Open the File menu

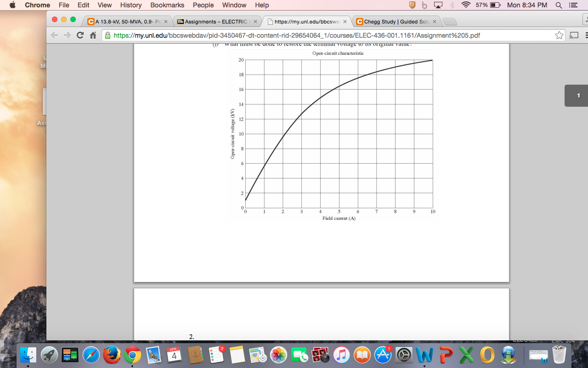coord(64,5)
